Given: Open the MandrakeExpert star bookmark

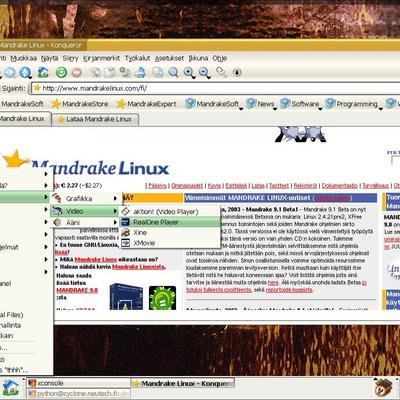Looking at the screenshot, I should (146, 104).
